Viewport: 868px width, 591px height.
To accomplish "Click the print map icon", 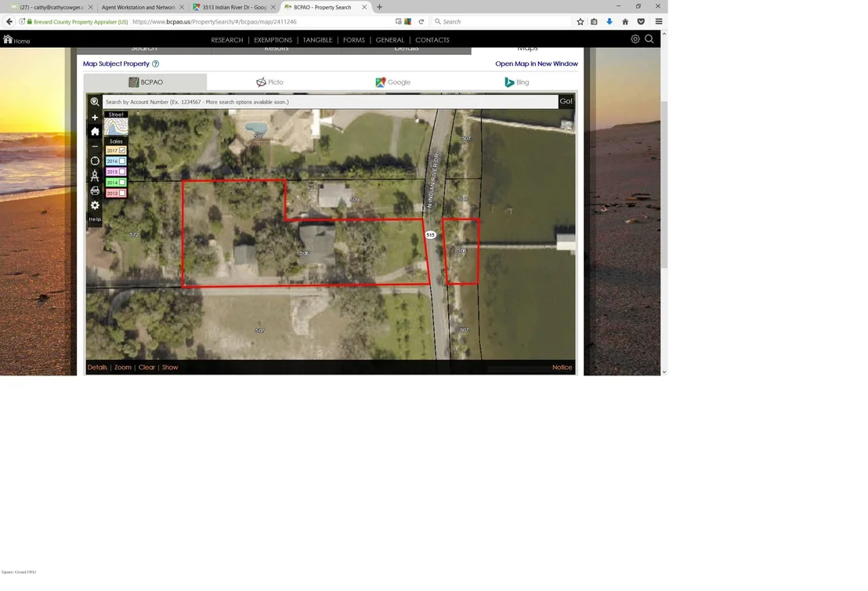I will pos(95,190).
